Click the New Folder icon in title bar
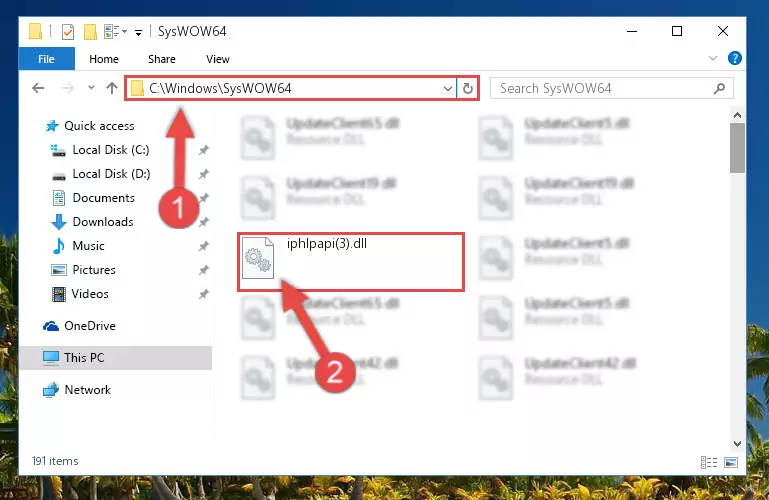 [x=90, y=32]
